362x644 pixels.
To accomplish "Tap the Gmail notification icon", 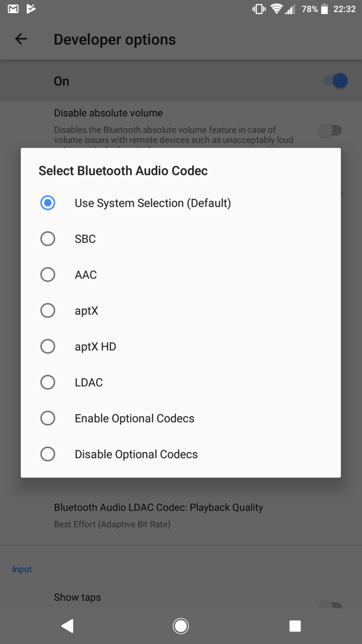I will 13,9.
